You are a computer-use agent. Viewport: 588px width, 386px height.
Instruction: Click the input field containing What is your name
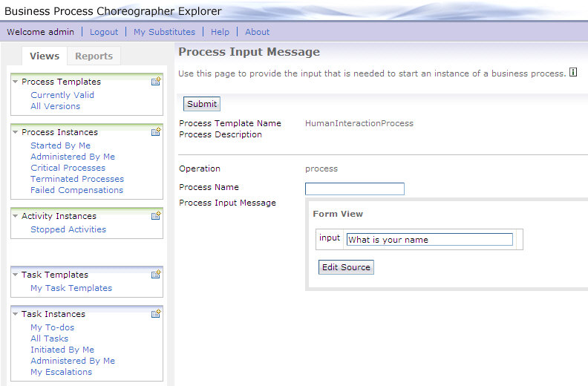tap(429, 240)
